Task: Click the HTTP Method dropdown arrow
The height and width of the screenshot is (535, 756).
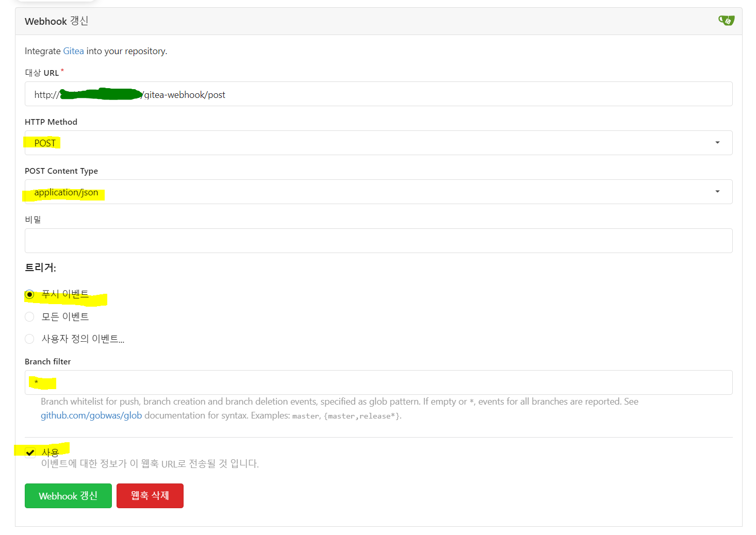Action: click(x=717, y=143)
